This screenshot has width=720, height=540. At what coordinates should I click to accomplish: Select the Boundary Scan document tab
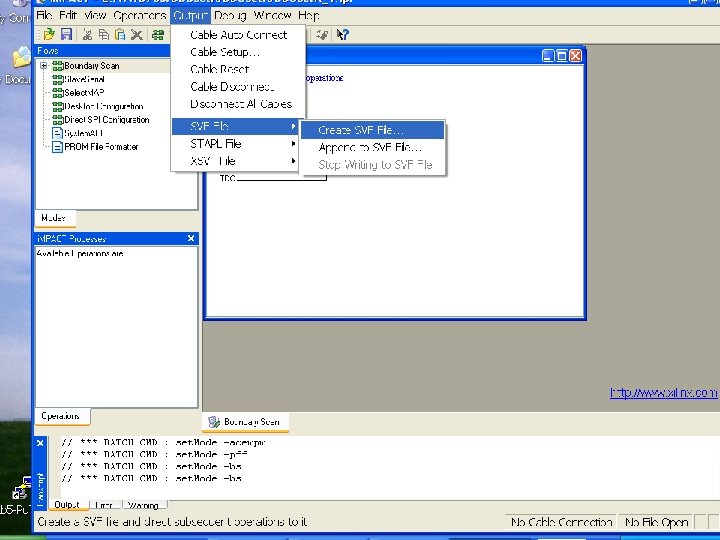pyautogui.click(x=245, y=422)
